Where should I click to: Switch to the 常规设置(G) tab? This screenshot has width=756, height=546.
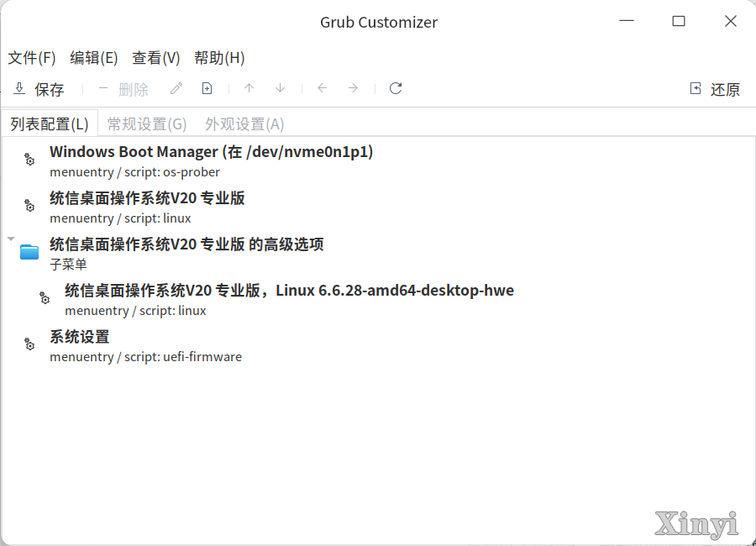click(x=146, y=124)
